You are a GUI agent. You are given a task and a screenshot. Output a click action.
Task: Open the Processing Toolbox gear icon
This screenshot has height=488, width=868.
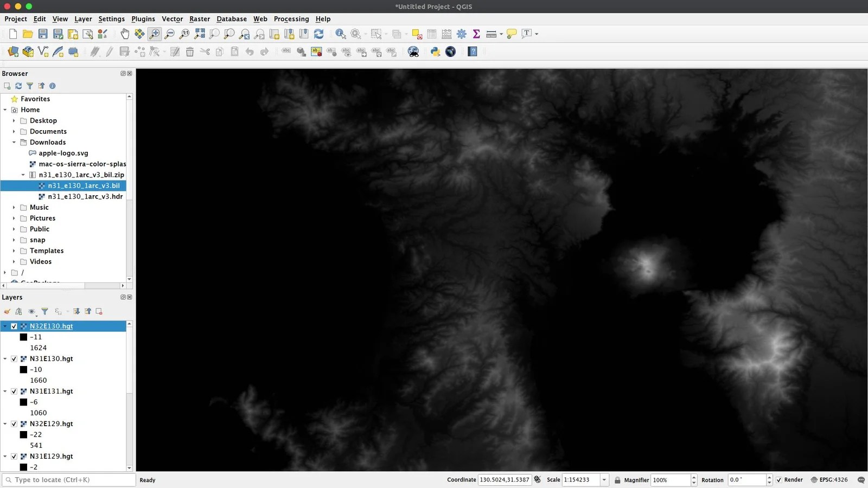pos(462,34)
